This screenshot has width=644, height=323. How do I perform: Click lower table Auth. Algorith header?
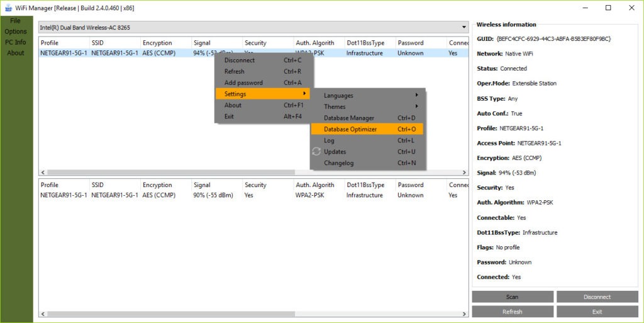319,185
